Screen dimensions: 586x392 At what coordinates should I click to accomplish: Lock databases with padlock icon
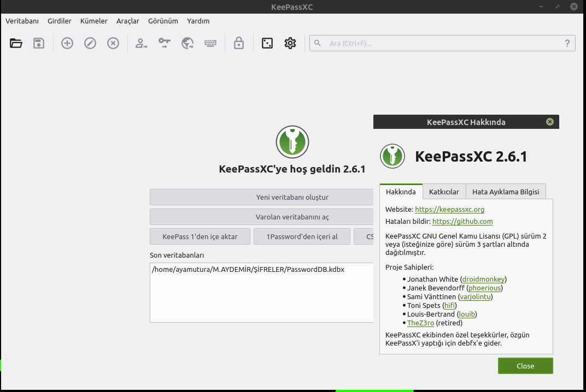[239, 43]
